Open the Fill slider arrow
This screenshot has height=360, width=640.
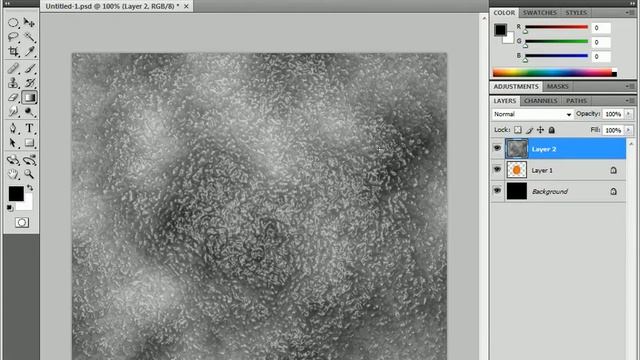(629, 130)
